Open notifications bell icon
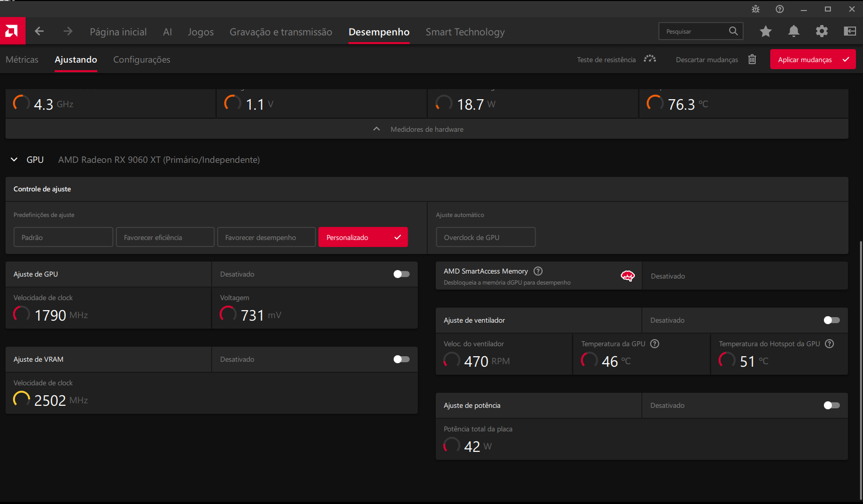The image size is (863, 504). point(794,32)
